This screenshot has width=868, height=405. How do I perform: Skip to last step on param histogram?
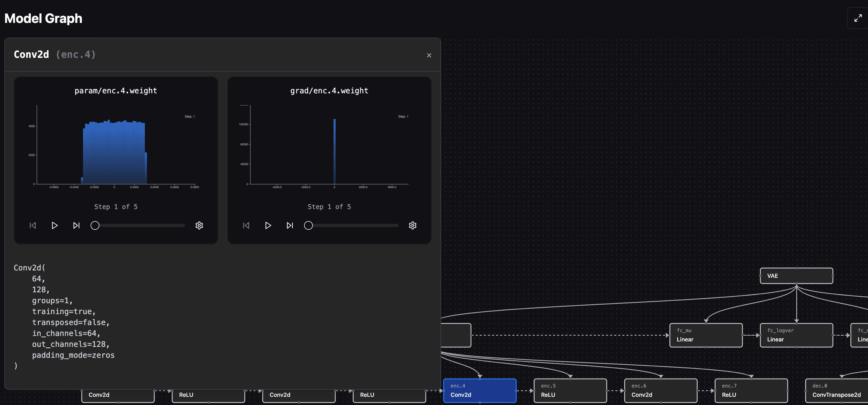[76, 225]
